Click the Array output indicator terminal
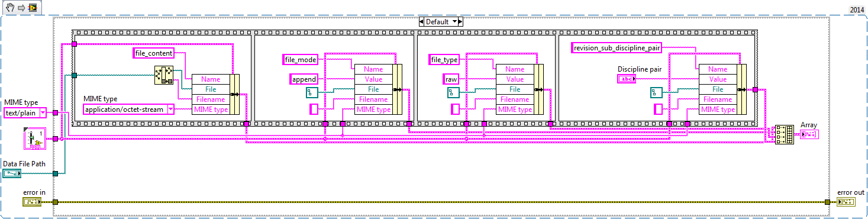Image resolution: width=868 pixels, height=219 pixels. coord(809,135)
